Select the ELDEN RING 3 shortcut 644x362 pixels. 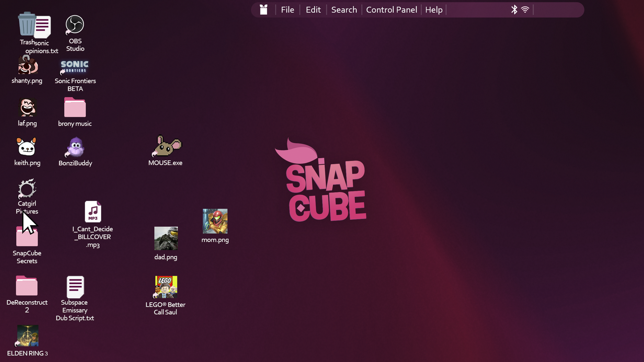tap(28, 336)
